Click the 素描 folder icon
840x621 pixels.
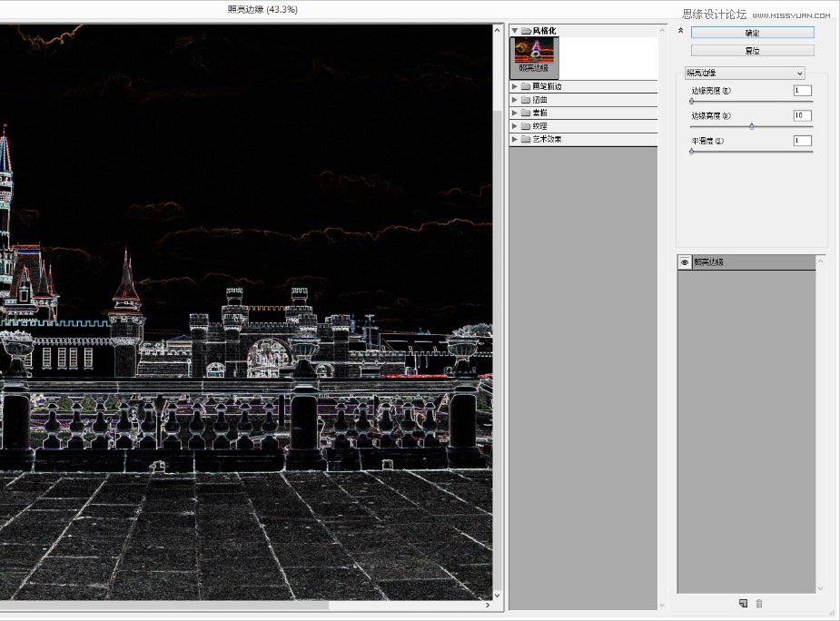pos(526,113)
